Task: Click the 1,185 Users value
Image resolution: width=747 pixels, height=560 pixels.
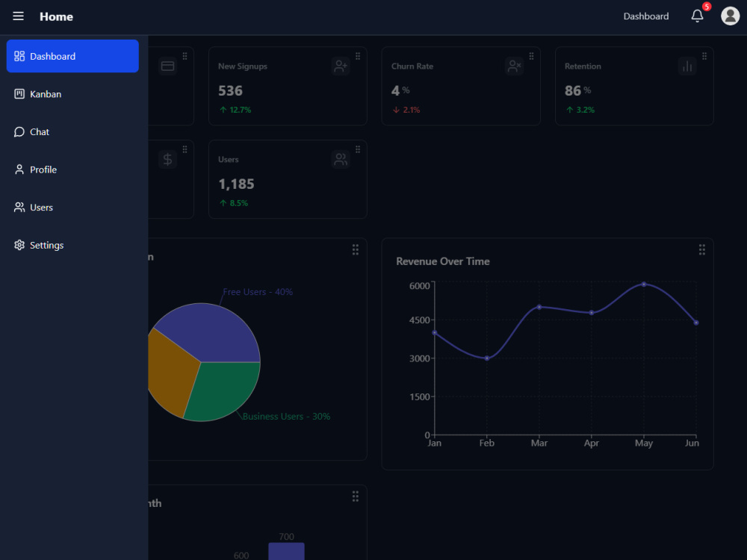Action: click(x=236, y=184)
